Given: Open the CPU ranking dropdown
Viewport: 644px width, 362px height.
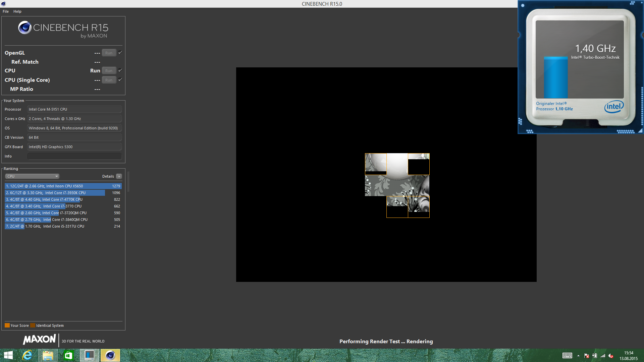Looking at the screenshot, I should coord(32,176).
